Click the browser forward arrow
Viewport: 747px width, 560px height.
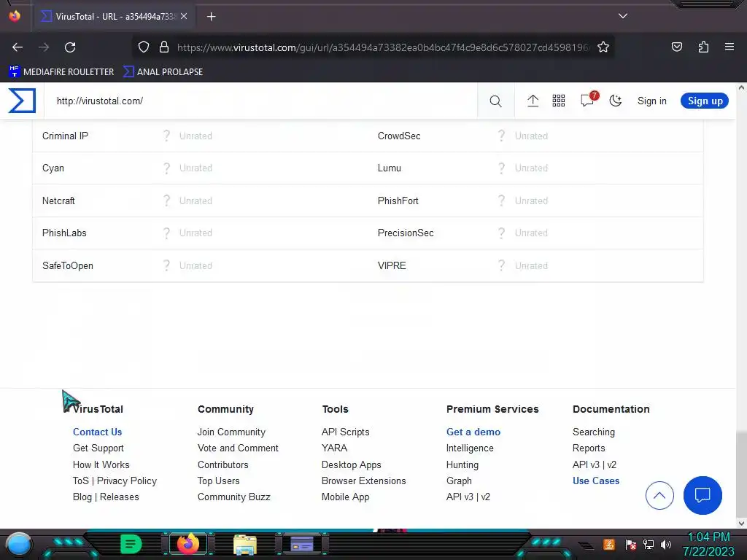(44, 47)
